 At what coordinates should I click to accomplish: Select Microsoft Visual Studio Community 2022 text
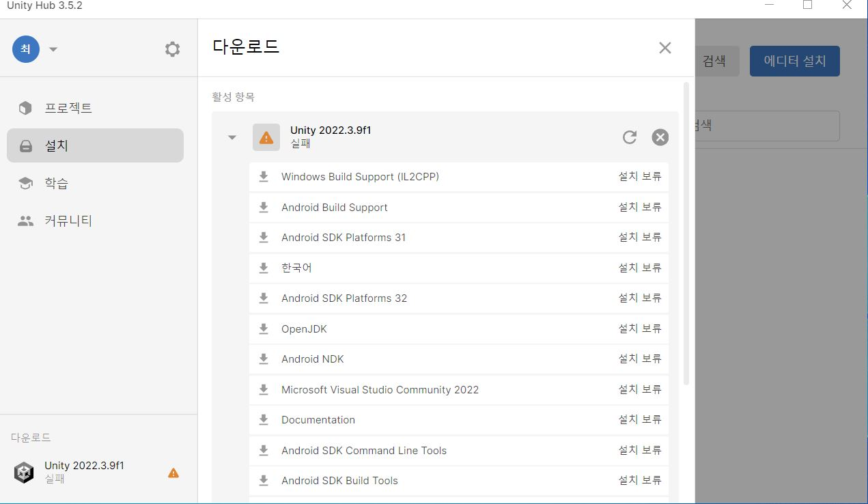380,390
